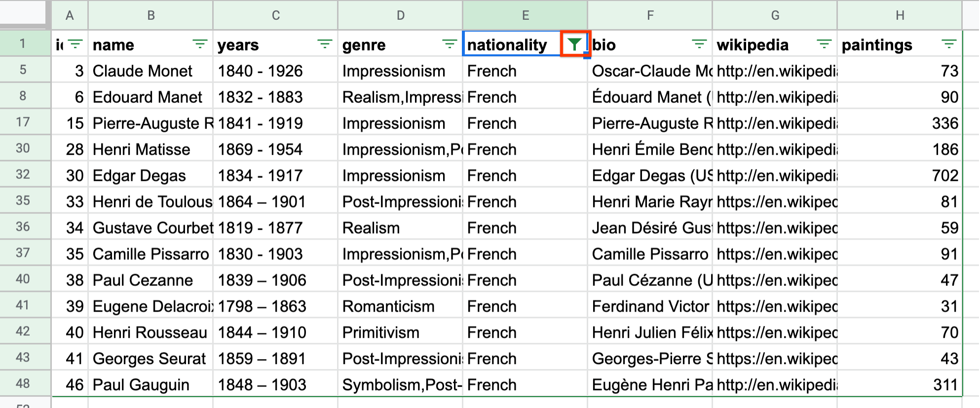Click Paul Gauguin's wikipedia link cell
The height and width of the screenshot is (408, 980).
pyautogui.click(x=775, y=384)
